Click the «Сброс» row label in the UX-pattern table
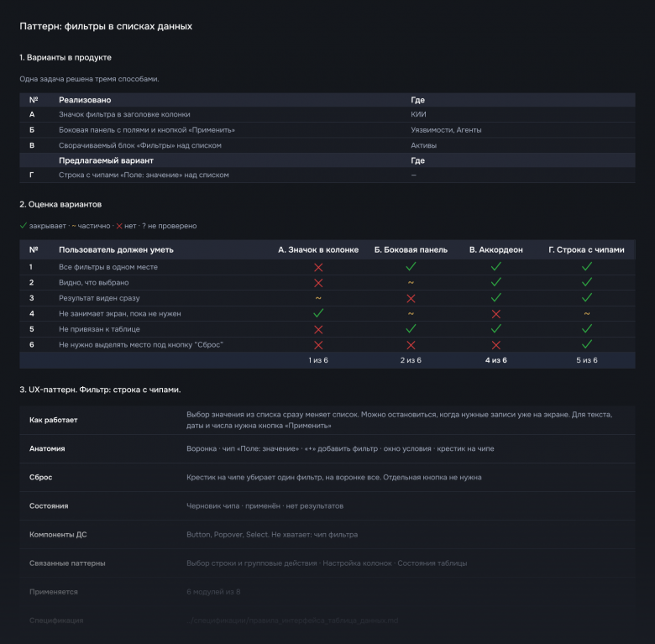Viewport: 655px width, 644px height. 40,478
